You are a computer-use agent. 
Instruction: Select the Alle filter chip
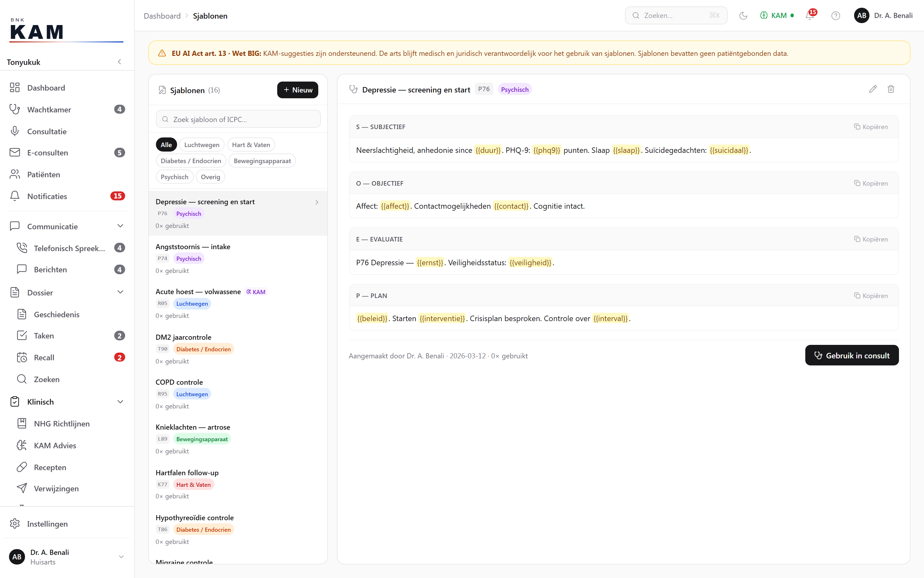[166, 144]
